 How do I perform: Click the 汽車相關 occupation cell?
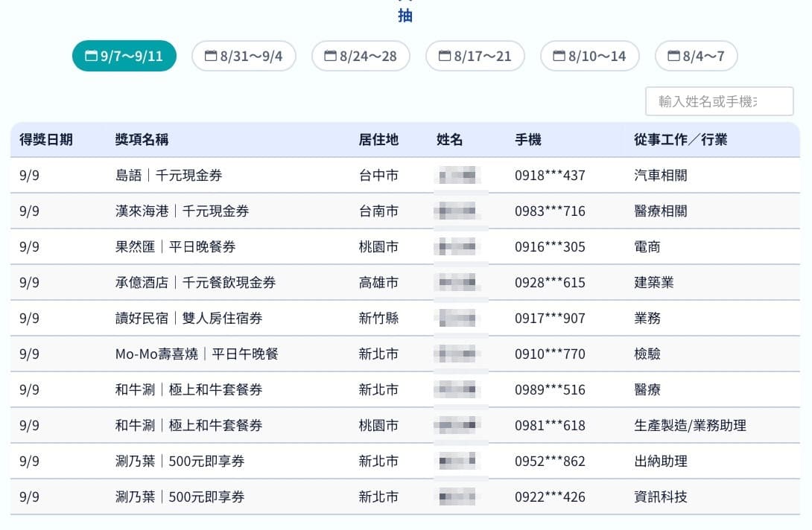[x=661, y=176]
